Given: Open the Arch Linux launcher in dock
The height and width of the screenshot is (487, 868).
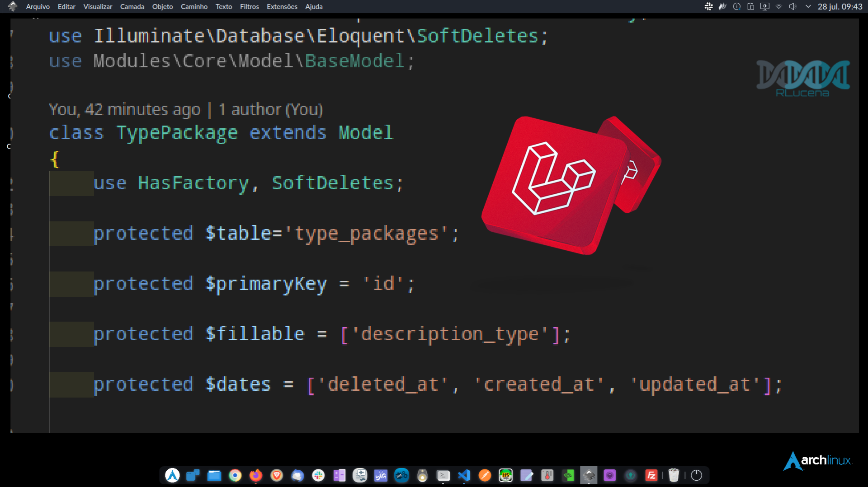Looking at the screenshot, I should (172, 475).
